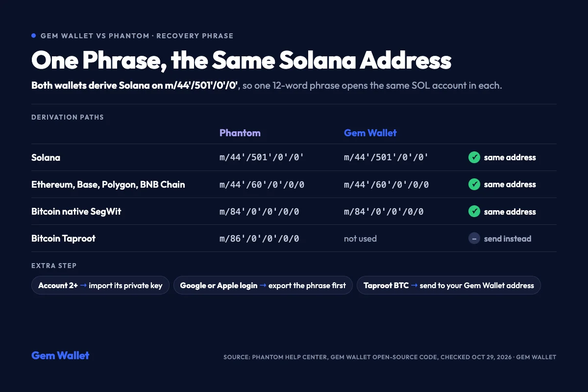Click the 'not used' cell in the Bitcoin Taproot row

coord(360,239)
